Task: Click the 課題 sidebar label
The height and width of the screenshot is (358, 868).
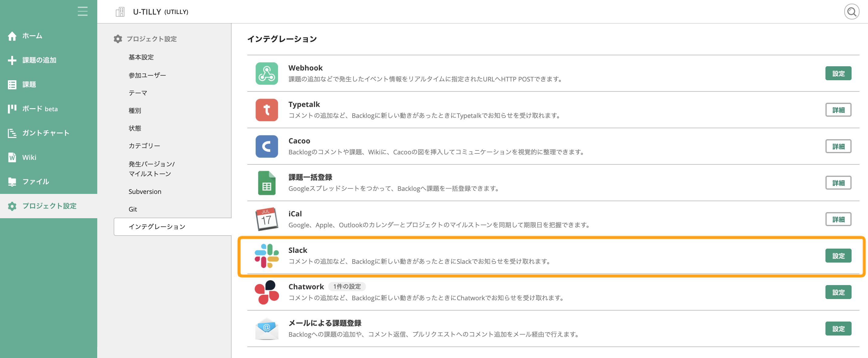Action: click(x=29, y=84)
